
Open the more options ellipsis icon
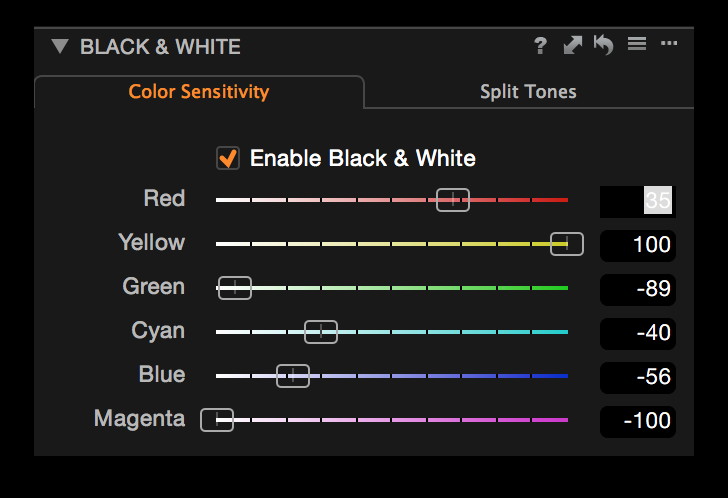[x=669, y=44]
